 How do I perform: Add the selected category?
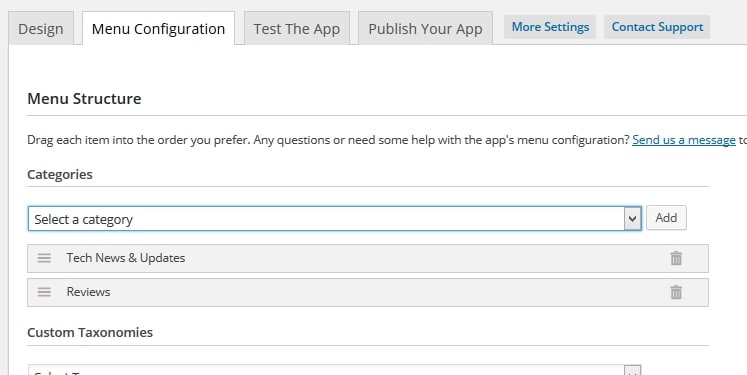pyautogui.click(x=666, y=218)
